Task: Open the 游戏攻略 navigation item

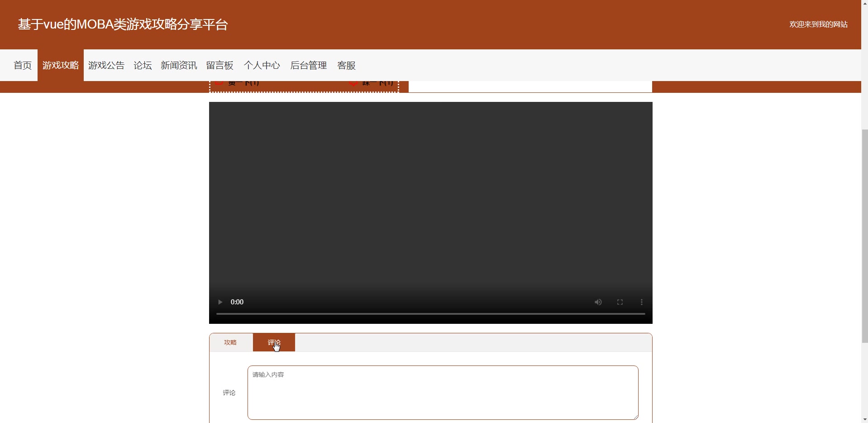Action: click(x=61, y=65)
